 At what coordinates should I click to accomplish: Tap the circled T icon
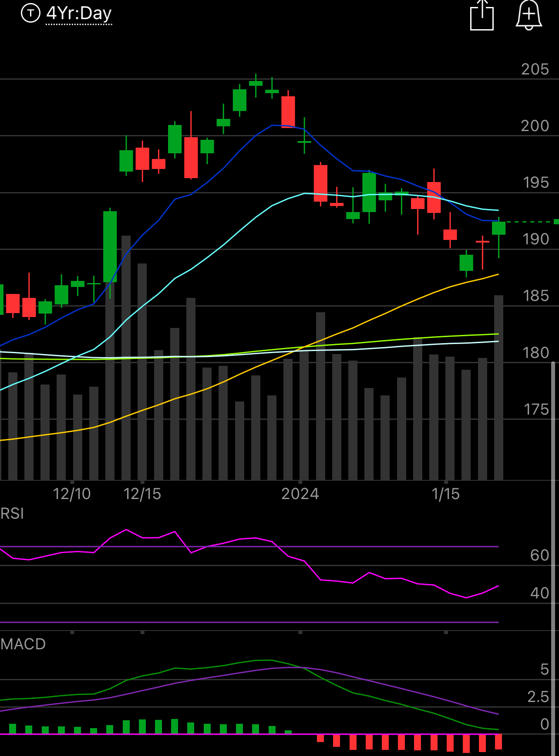[x=30, y=13]
